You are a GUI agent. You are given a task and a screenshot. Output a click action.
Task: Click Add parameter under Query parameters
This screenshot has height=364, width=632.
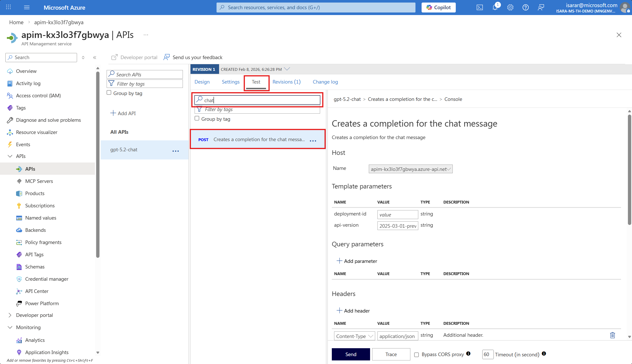[357, 261]
